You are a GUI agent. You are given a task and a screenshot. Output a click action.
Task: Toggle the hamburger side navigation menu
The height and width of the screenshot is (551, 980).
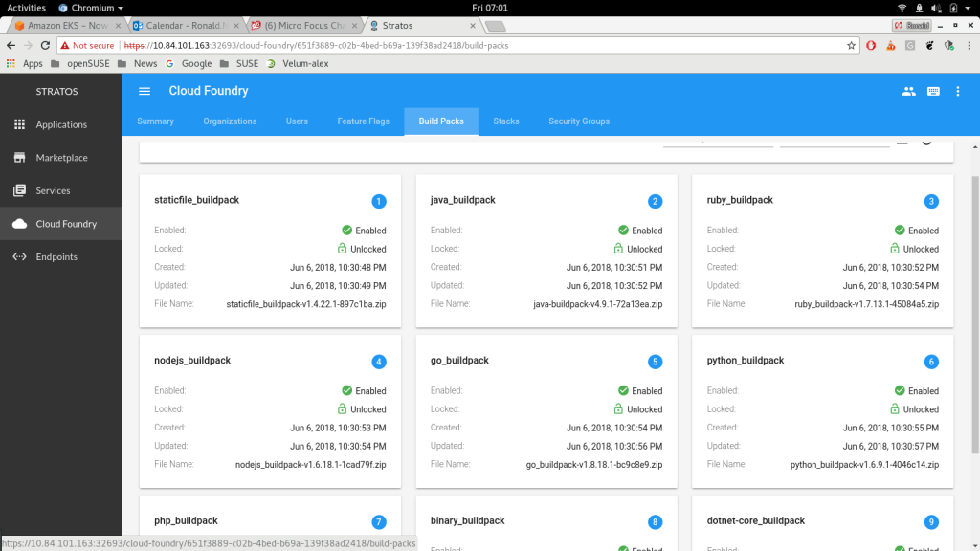pyautogui.click(x=145, y=91)
